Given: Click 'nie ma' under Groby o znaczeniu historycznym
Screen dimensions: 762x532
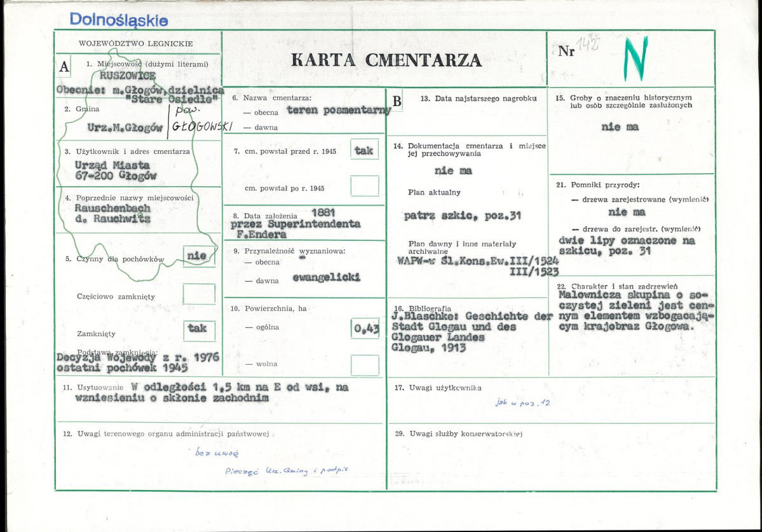Looking at the screenshot, I should click(x=620, y=127).
